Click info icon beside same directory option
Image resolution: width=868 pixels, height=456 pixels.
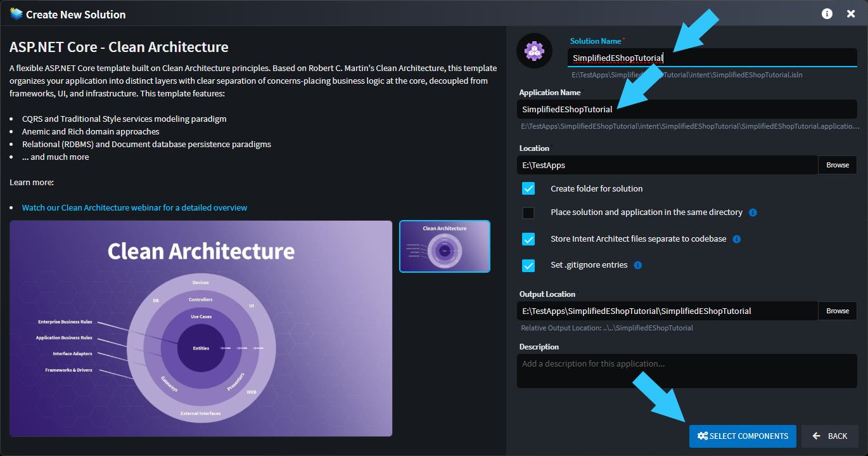[x=753, y=212]
